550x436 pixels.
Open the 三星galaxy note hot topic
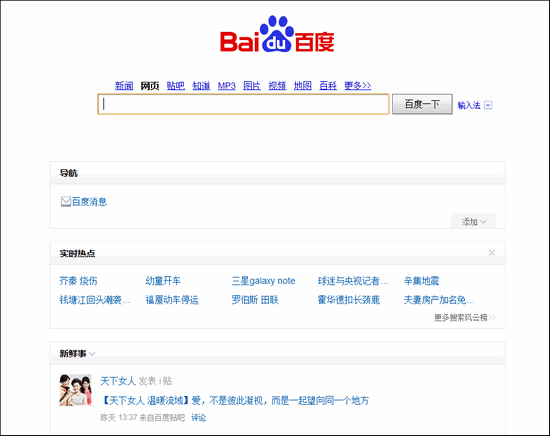[x=263, y=281]
